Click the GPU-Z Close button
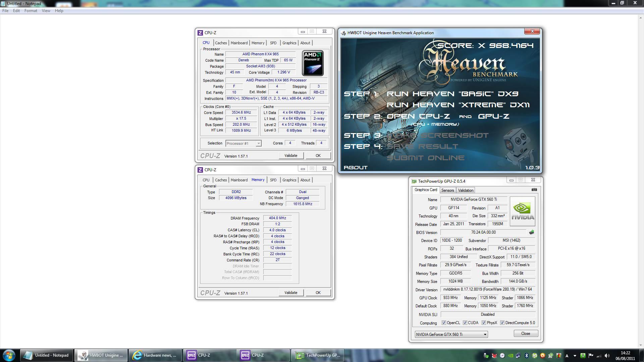This screenshot has width=644, height=362. (526, 334)
